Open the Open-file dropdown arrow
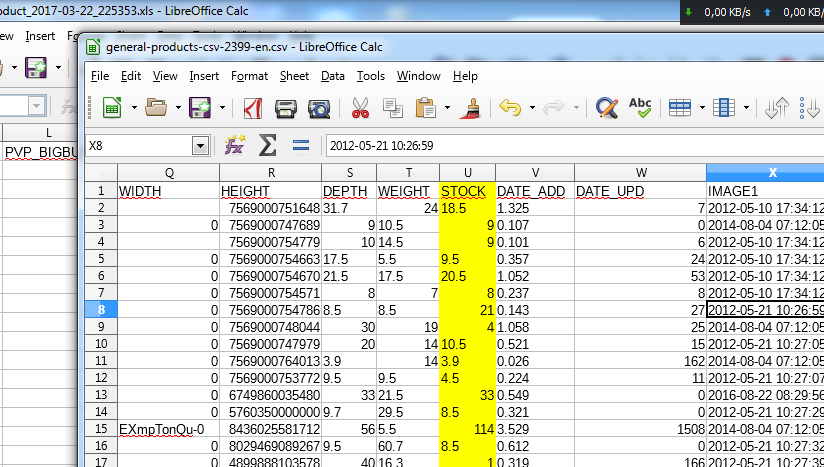Screen dimensions: 824x467 [x=178, y=108]
